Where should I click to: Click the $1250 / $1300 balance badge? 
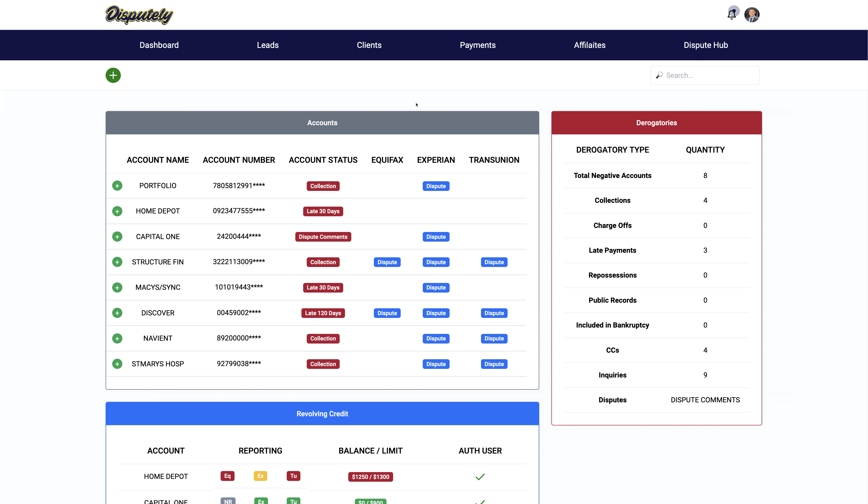(370, 477)
